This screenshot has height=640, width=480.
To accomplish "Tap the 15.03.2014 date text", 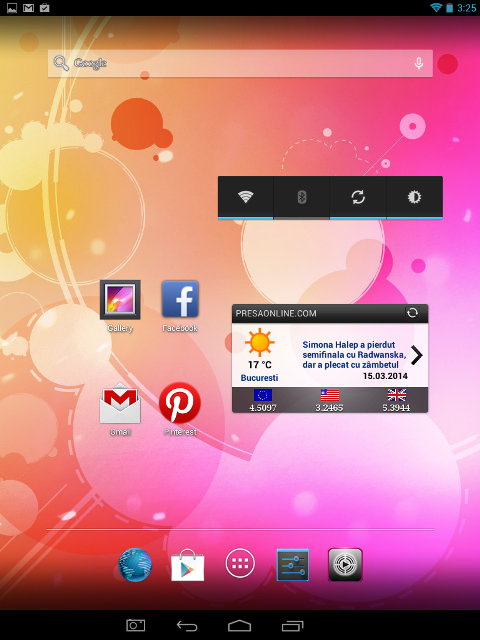I will tap(385, 376).
